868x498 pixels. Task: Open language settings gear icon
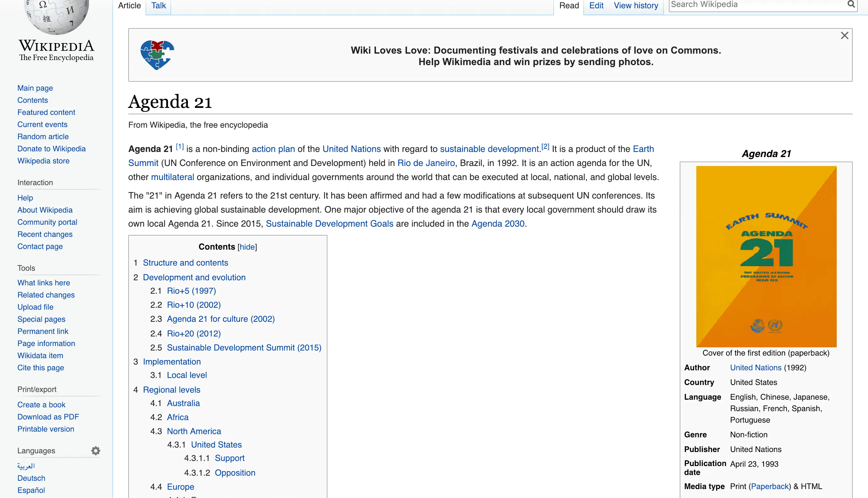96,451
